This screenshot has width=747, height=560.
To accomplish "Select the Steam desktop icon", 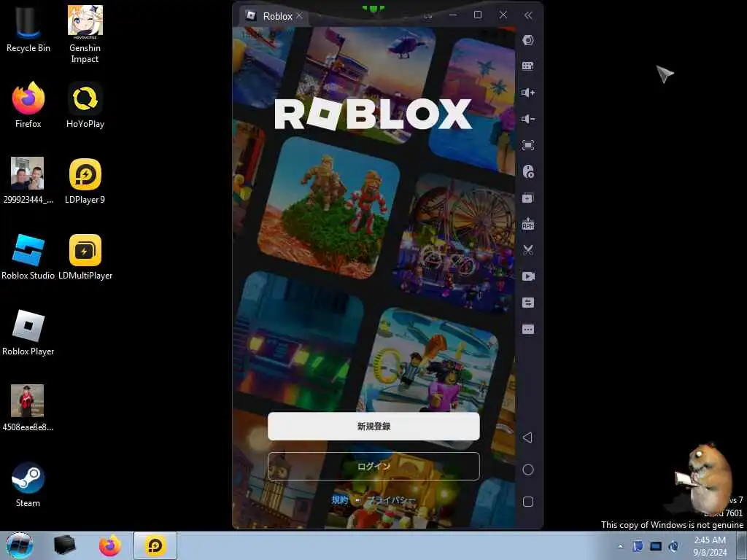I will 28,484.
